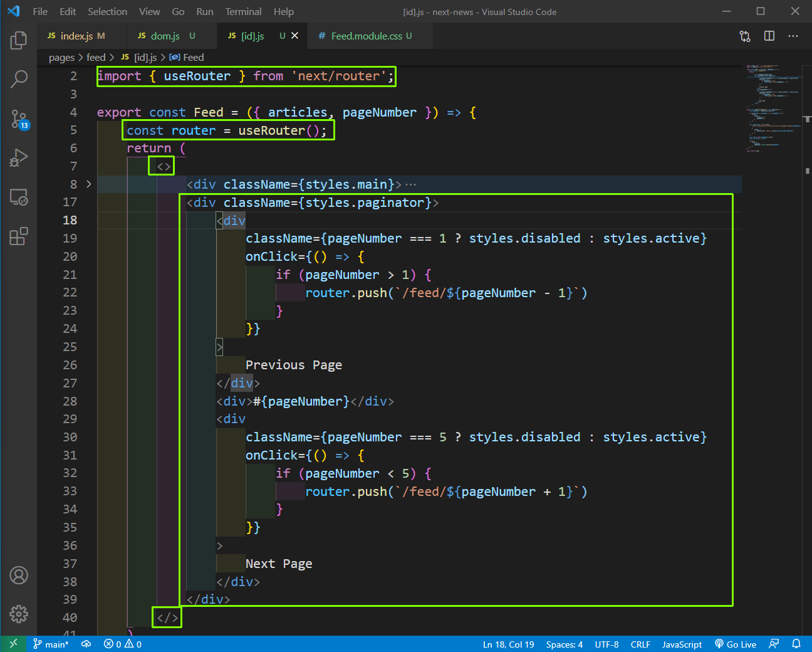Open the Selection menu

pos(107,11)
